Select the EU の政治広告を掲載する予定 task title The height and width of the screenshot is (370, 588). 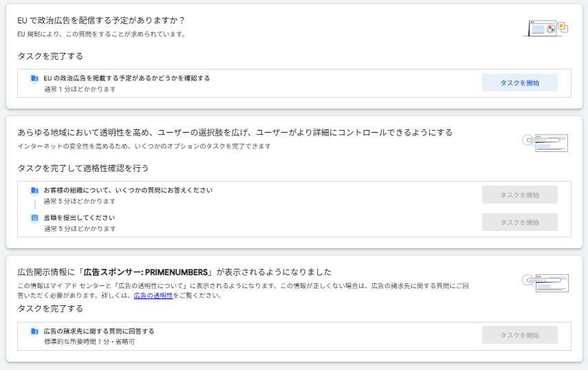[x=127, y=78]
